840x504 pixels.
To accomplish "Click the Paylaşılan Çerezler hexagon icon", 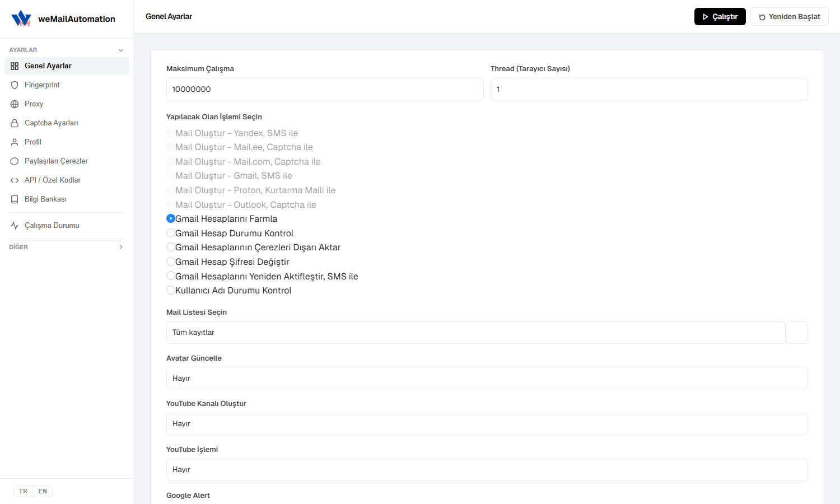I will pyautogui.click(x=15, y=161).
